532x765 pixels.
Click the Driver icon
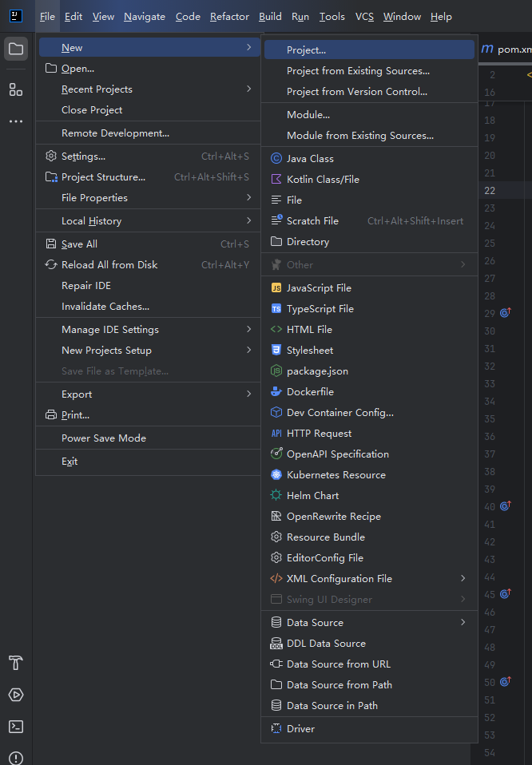[x=276, y=728]
